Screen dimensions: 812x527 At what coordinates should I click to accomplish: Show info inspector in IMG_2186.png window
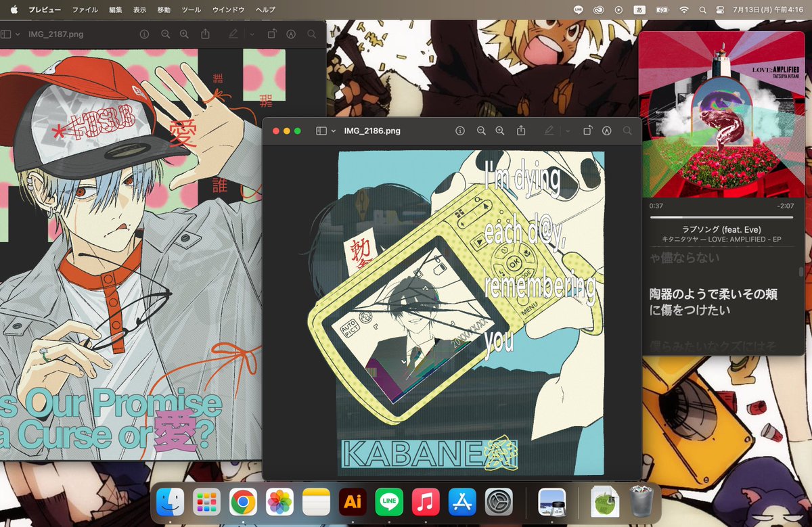(460, 131)
